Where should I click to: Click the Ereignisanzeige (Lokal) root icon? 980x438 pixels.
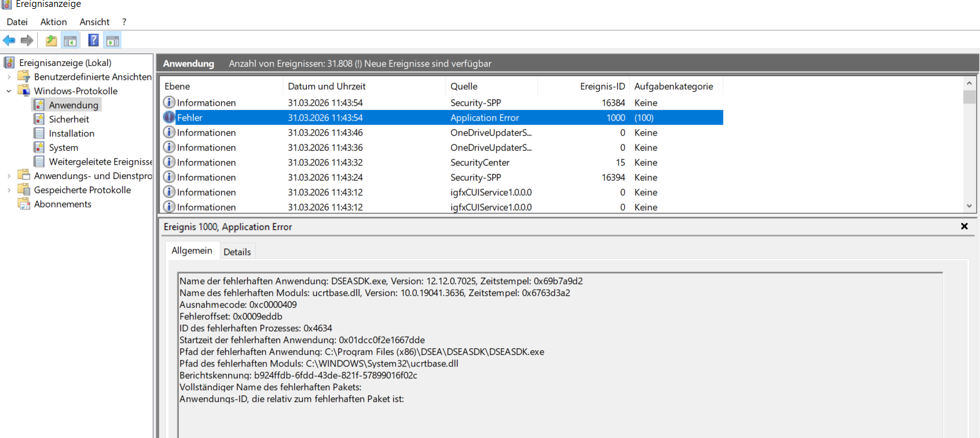point(9,63)
